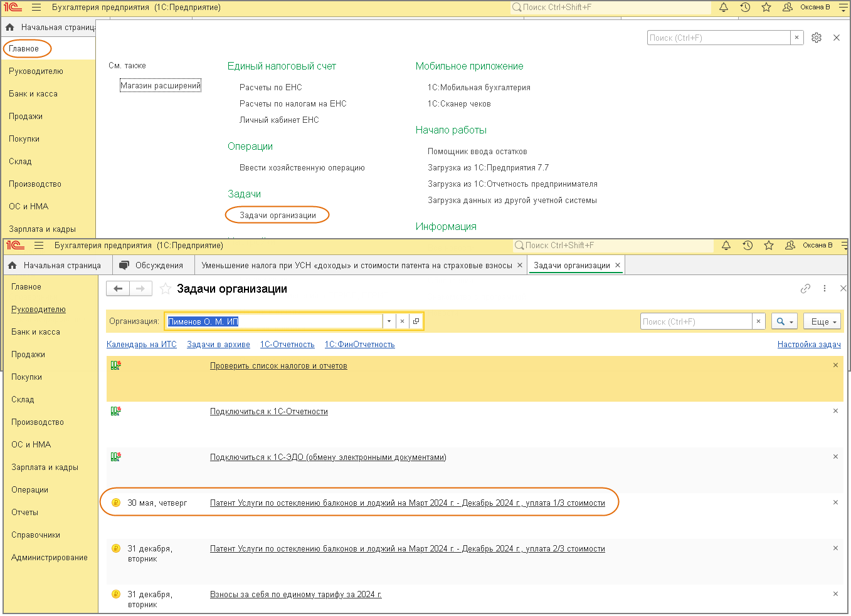Open Операции section in lower sidebar
Image resolution: width=851 pixels, height=616 pixels.
coord(29,489)
